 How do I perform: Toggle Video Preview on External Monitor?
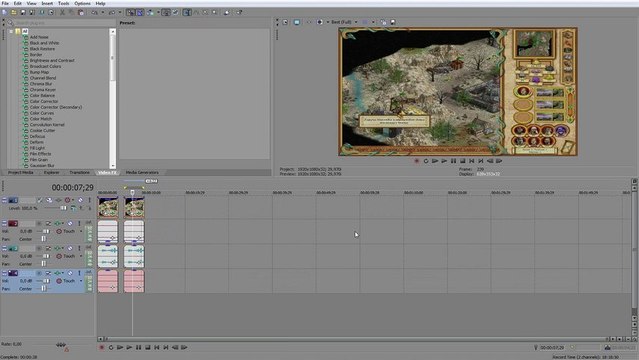(x=297, y=22)
